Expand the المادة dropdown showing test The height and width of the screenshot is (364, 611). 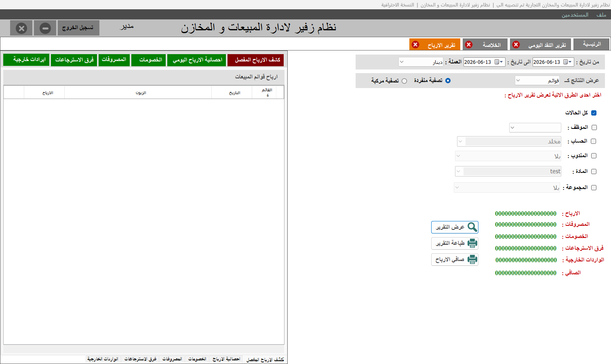pos(458,171)
